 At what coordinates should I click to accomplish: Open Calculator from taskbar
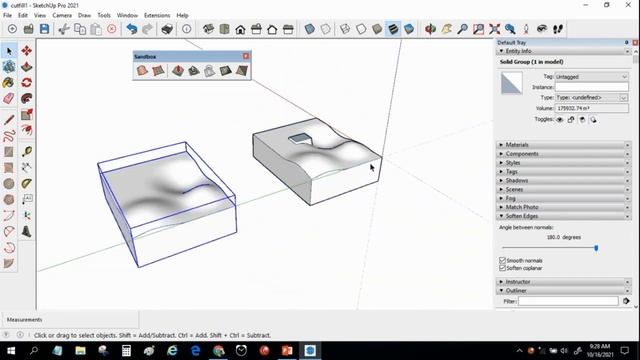point(126,351)
